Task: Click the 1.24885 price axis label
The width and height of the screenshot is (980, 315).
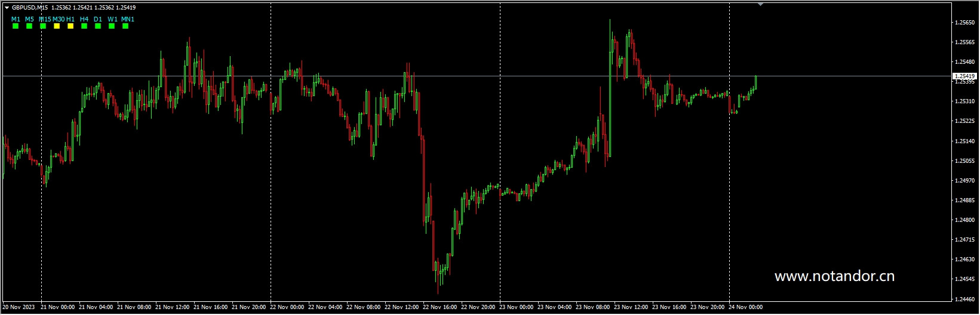Action: [x=965, y=200]
